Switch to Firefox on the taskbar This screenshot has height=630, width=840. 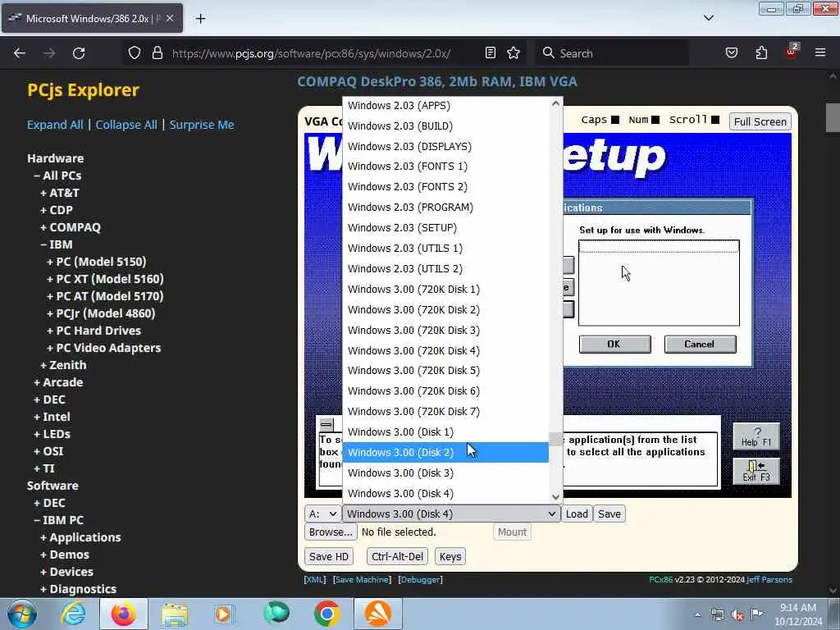pyautogui.click(x=123, y=614)
